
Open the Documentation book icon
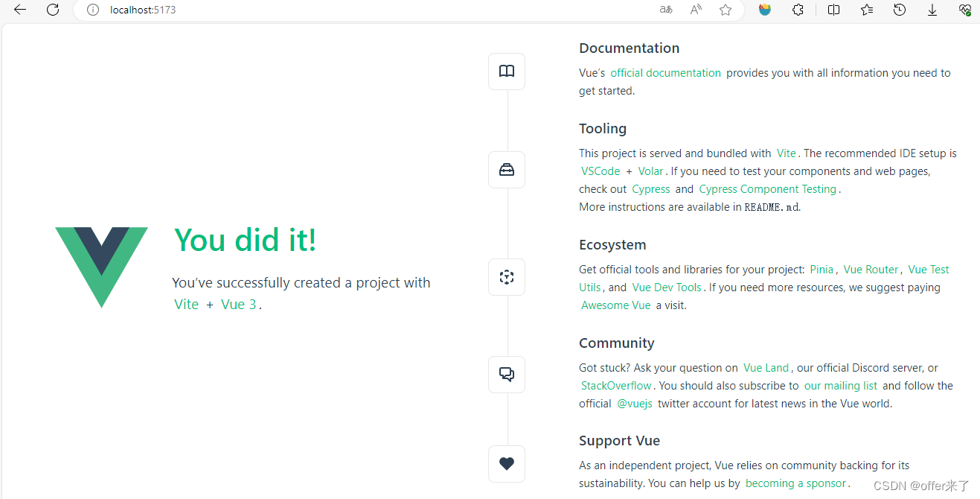tap(507, 71)
